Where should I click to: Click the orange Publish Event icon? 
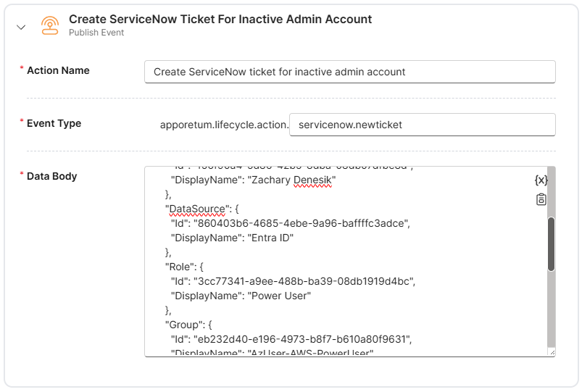49,26
